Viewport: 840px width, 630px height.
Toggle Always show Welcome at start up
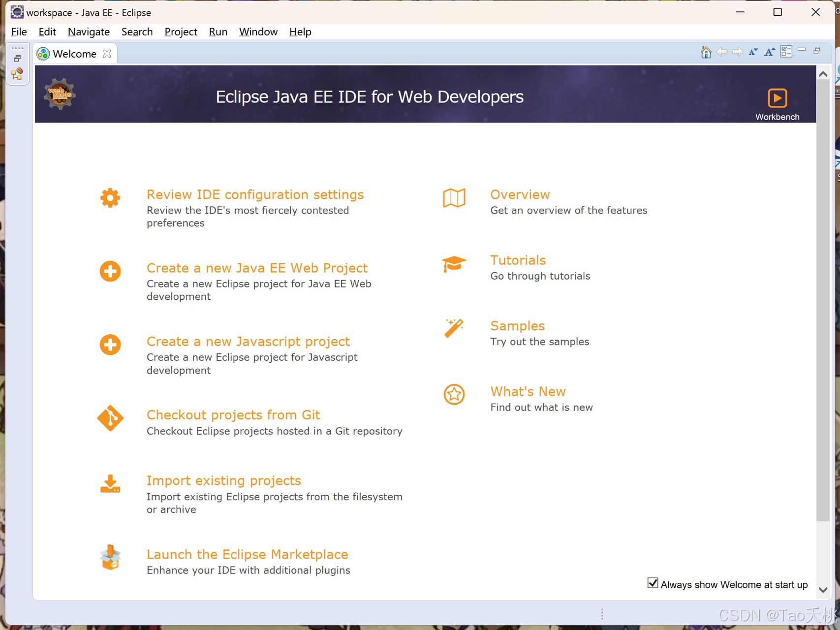(x=653, y=583)
